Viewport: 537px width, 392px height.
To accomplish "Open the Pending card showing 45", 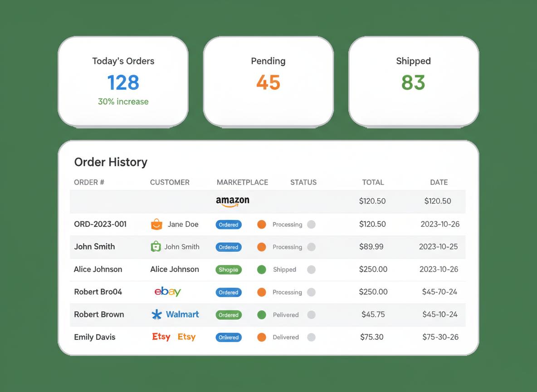I will (x=268, y=82).
